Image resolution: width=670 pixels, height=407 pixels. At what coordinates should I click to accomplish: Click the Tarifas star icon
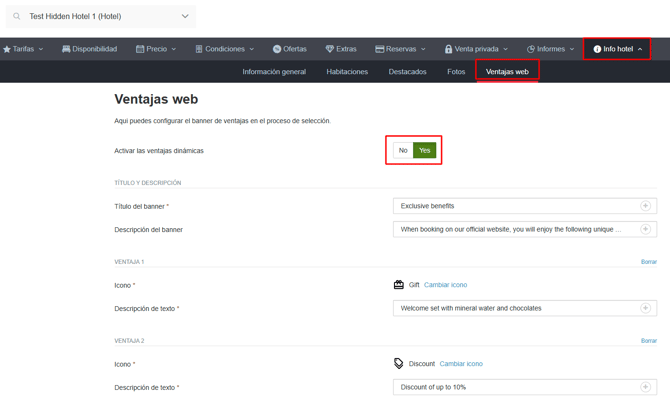[x=7, y=49]
